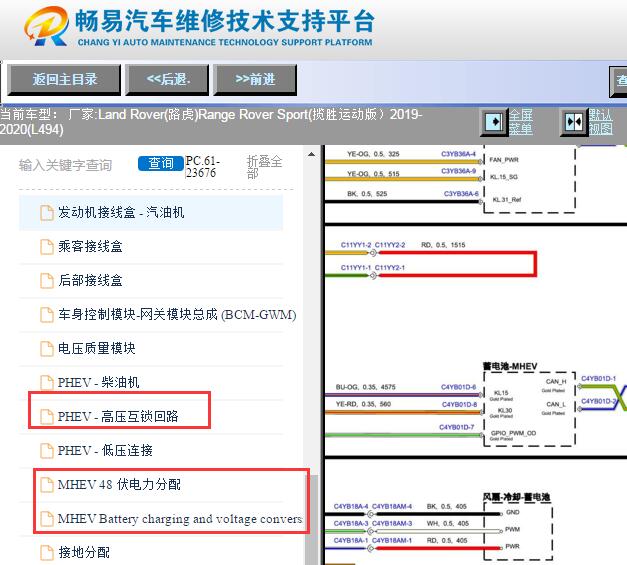Click page icon beside MHEV Battery charging
The image size is (627, 565).
click(47, 519)
